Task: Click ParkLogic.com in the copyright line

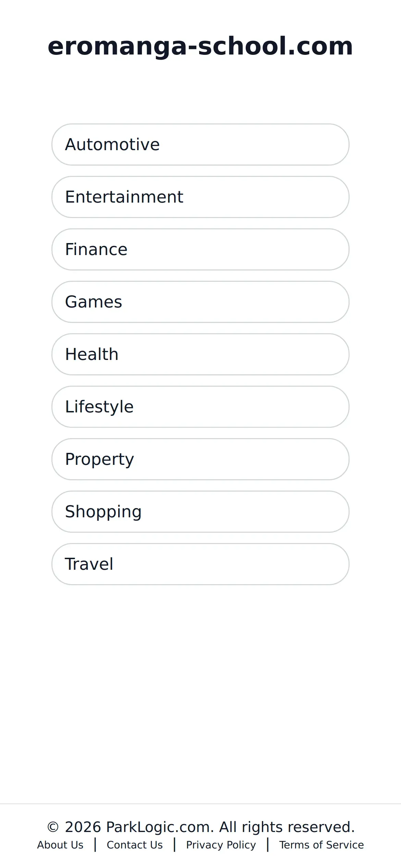Action: pyautogui.click(x=160, y=827)
